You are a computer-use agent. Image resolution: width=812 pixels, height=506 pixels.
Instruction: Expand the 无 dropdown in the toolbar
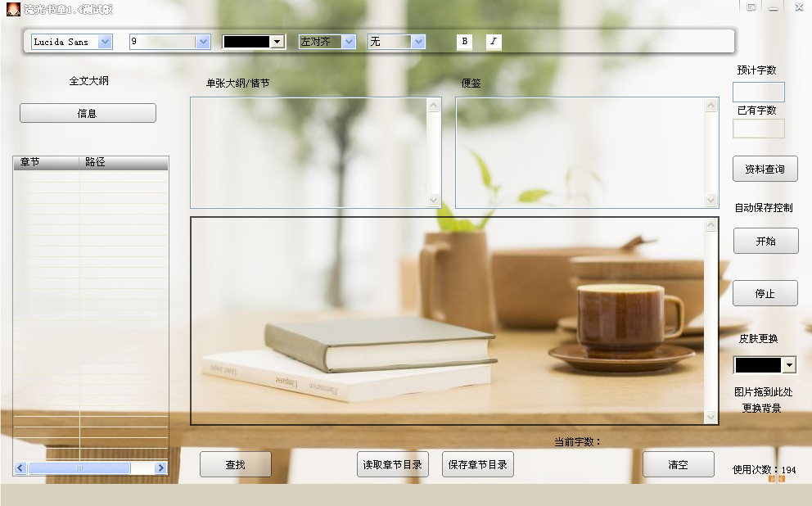coord(418,42)
